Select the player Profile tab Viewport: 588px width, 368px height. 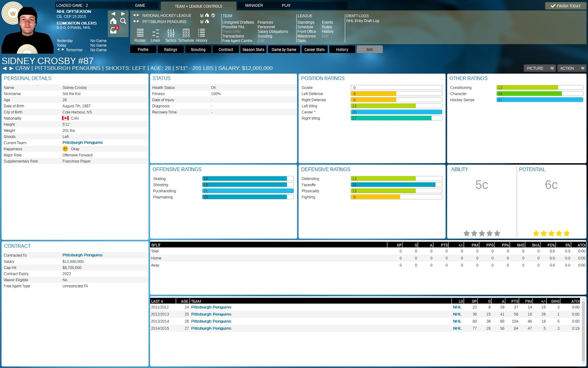pyautogui.click(x=143, y=49)
